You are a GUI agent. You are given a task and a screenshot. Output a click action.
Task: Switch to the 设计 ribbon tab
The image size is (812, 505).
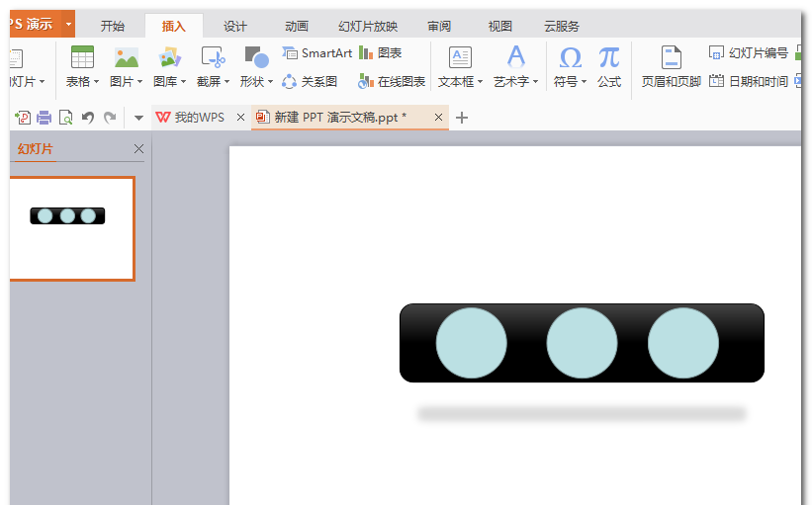click(x=235, y=26)
